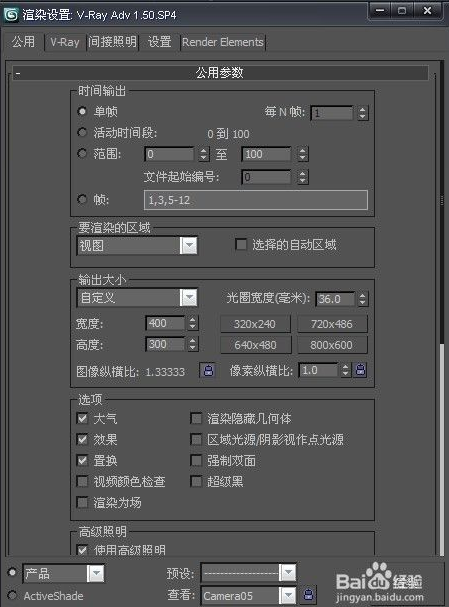Select the 范围 radio button
The height and width of the screenshot is (607, 449).
pyautogui.click(x=82, y=153)
